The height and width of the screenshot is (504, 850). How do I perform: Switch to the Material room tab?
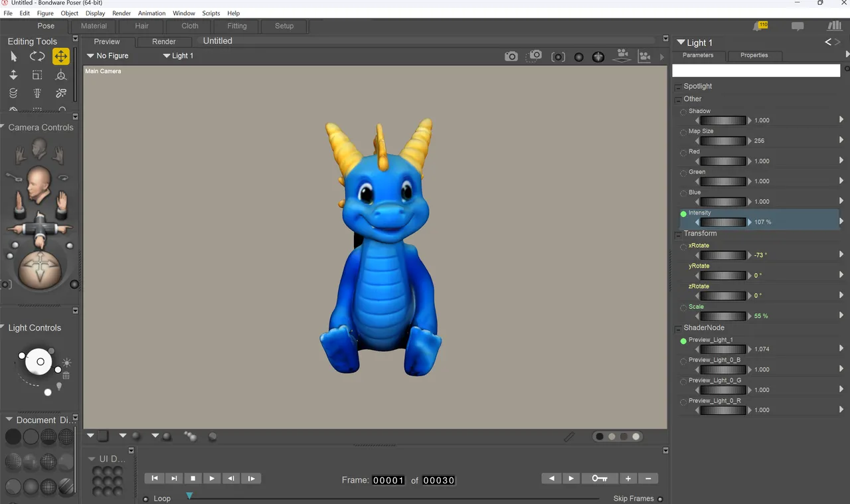94,26
